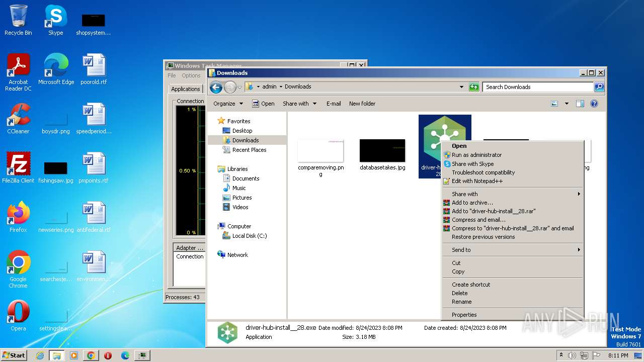Screen dimensions: 644x362
Task: Select Downloads in the navigation pane
Action: (245, 140)
